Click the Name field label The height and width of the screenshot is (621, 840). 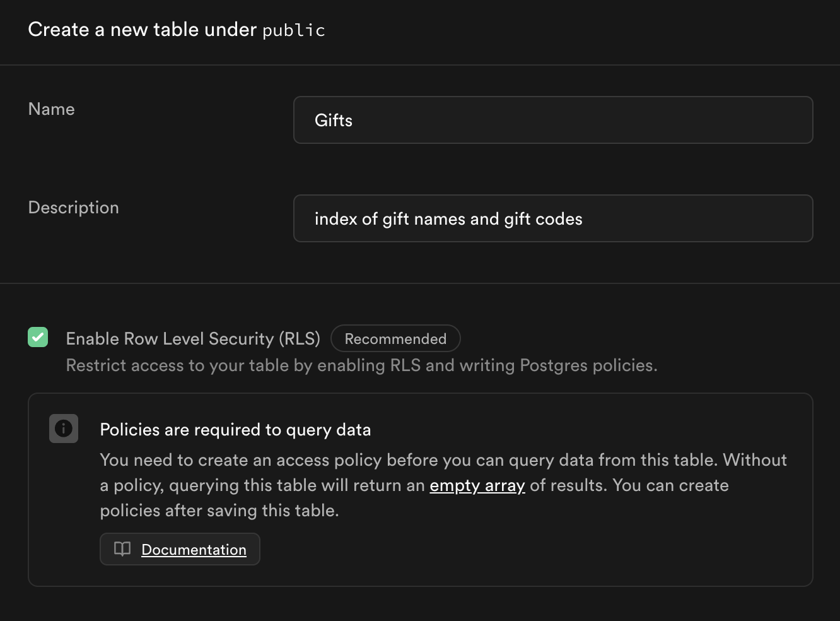(x=52, y=109)
